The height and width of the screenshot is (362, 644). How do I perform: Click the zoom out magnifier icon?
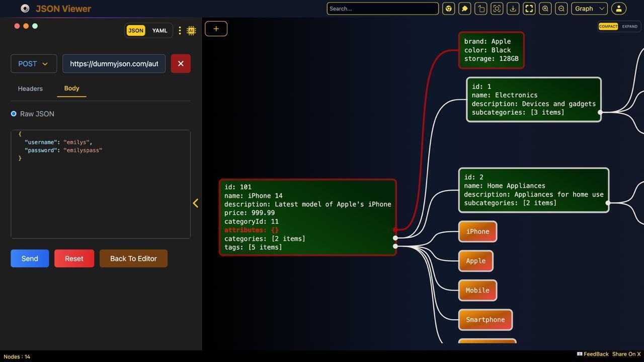[561, 9]
